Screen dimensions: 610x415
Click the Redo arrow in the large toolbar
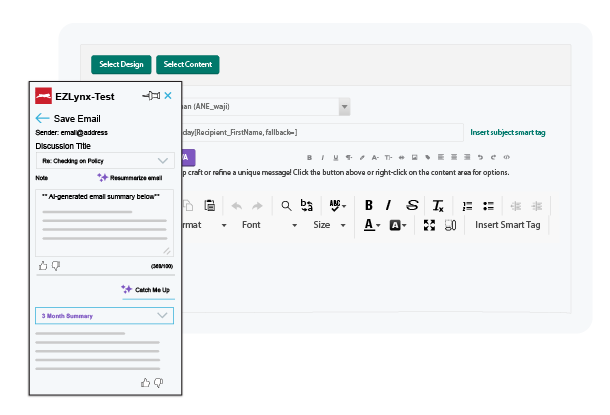(x=257, y=206)
